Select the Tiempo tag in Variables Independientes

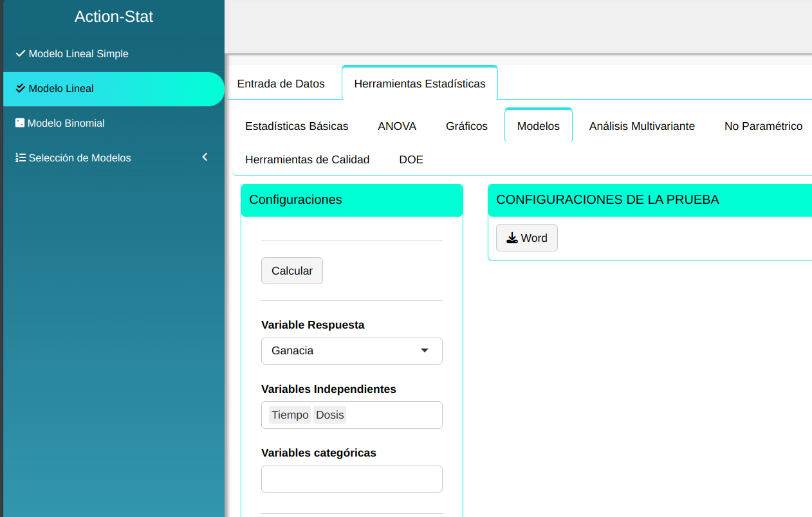[x=290, y=415]
